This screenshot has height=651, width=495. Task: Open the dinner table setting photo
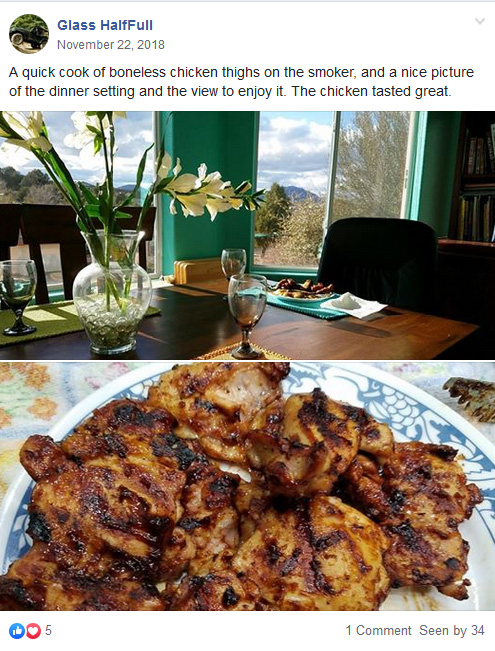[248, 235]
